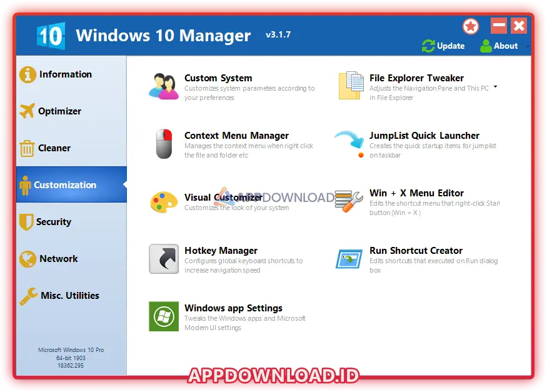This screenshot has height=392, width=547.
Task: Click the Context Menu Manager mouse icon
Action: click(x=164, y=144)
